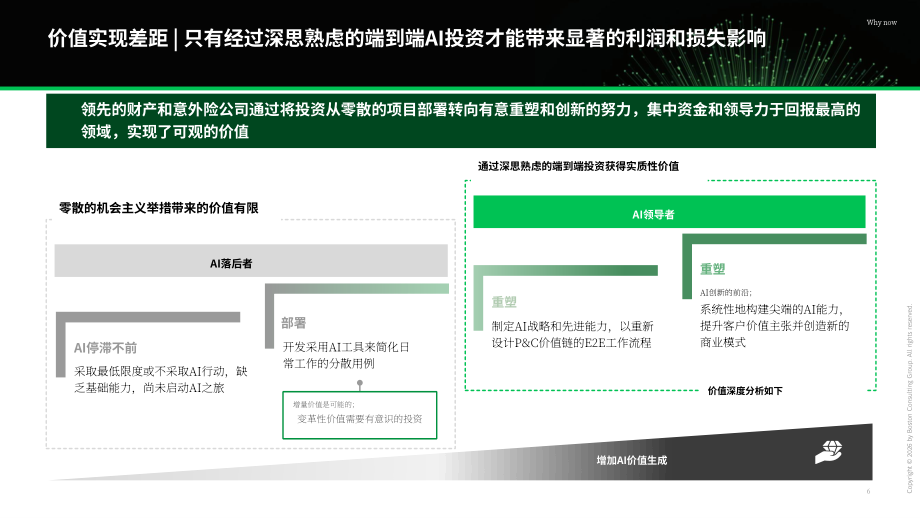Click the "AI领导者" green header bar
Viewport: 920px width, 518px height.
click(x=669, y=212)
